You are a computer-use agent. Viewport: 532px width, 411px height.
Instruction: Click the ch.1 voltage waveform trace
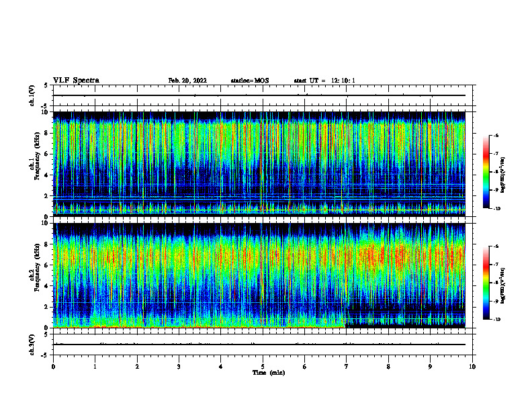[259, 95]
